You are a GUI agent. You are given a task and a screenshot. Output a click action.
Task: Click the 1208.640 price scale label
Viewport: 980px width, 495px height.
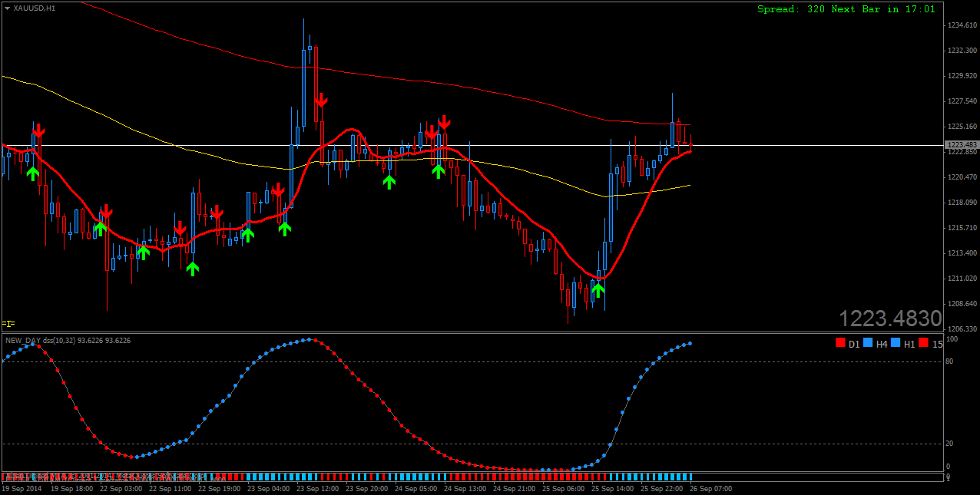(x=962, y=303)
